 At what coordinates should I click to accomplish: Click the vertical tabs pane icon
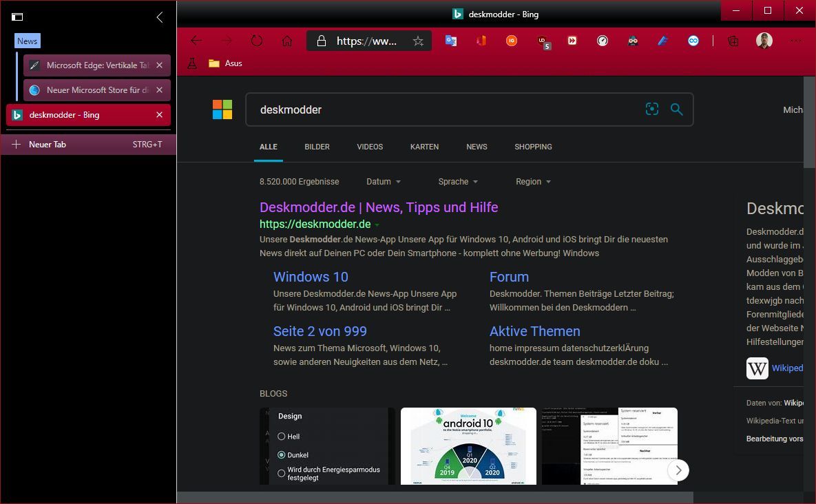point(17,17)
